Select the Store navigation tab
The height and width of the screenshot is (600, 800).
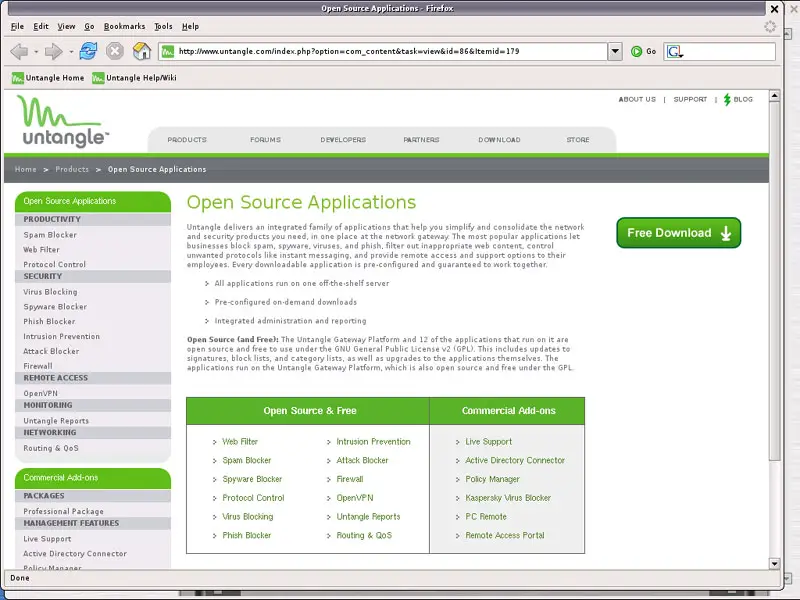578,140
